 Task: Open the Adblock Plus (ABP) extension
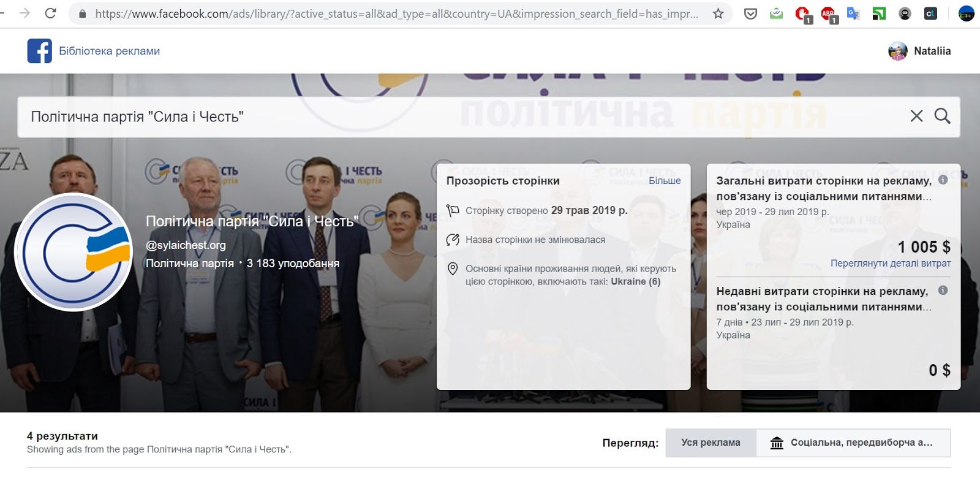click(x=828, y=13)
